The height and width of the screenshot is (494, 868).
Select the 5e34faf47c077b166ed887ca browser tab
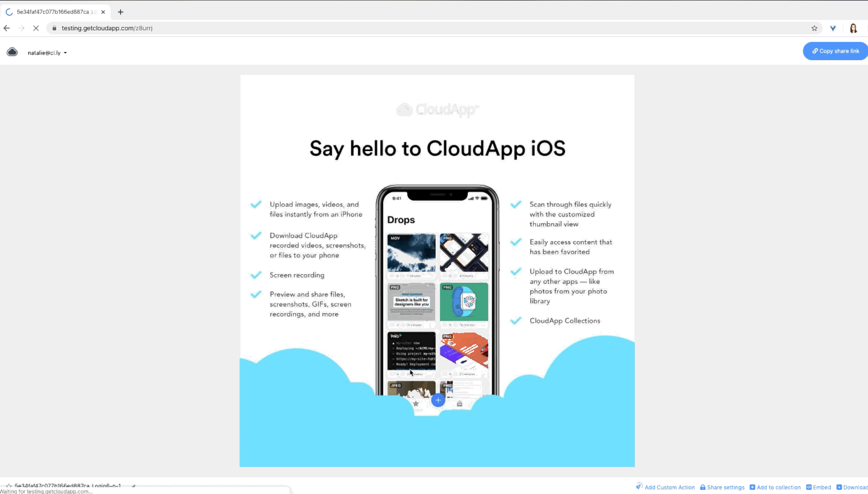(56, 12)
